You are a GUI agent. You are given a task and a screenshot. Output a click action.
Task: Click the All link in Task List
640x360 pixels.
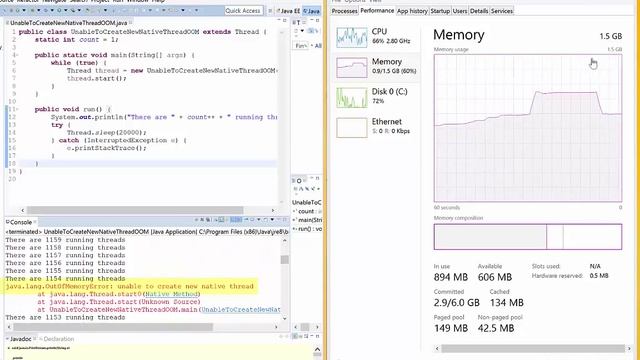318,46
